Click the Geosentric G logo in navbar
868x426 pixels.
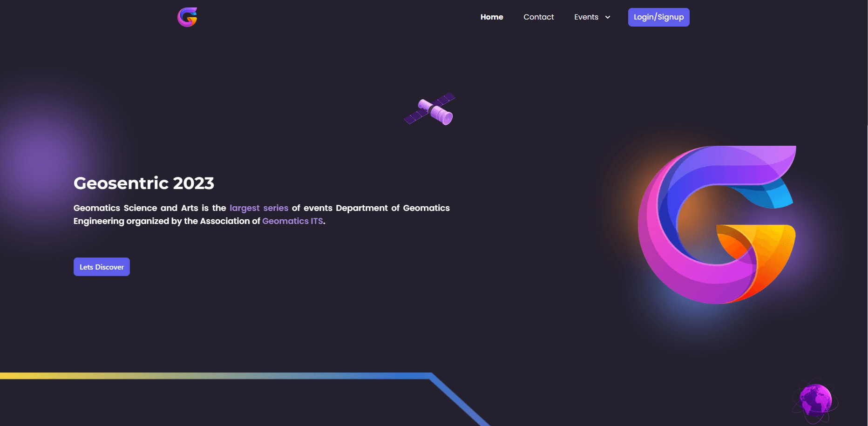click(187, 17)
